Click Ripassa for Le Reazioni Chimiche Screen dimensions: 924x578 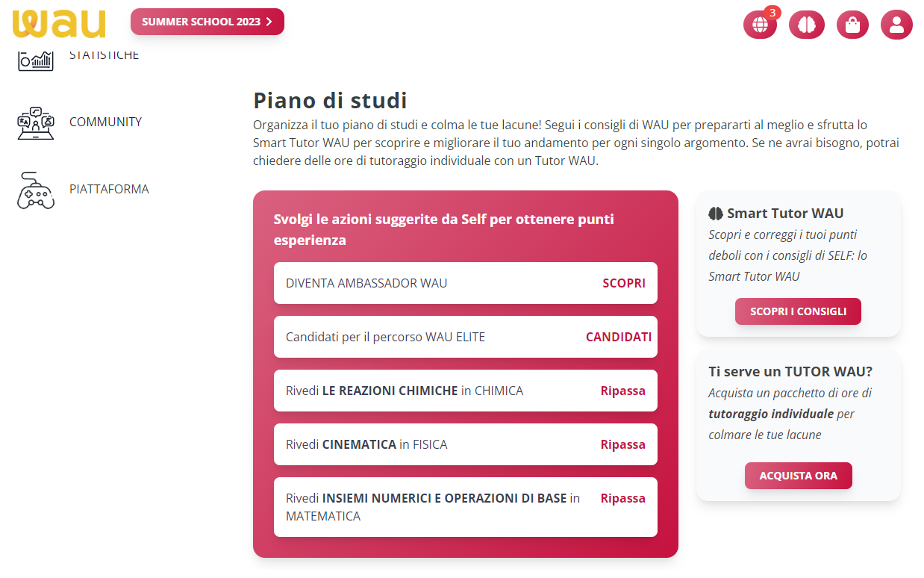click(622, 391)
